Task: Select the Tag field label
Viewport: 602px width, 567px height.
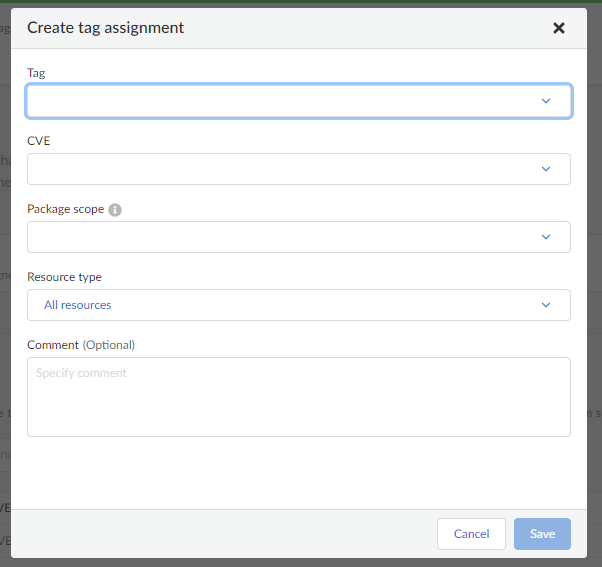Action: [x=36, y=73]
